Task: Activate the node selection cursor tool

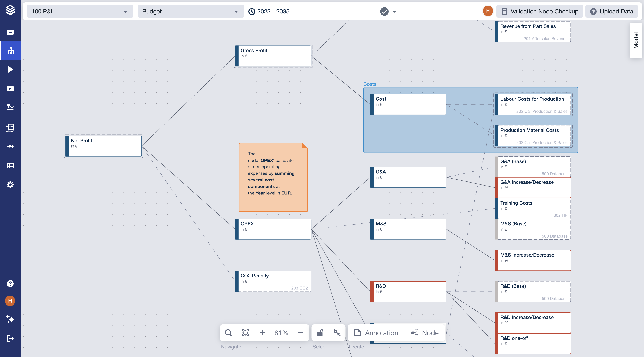Action: click(x=337, y=333)
